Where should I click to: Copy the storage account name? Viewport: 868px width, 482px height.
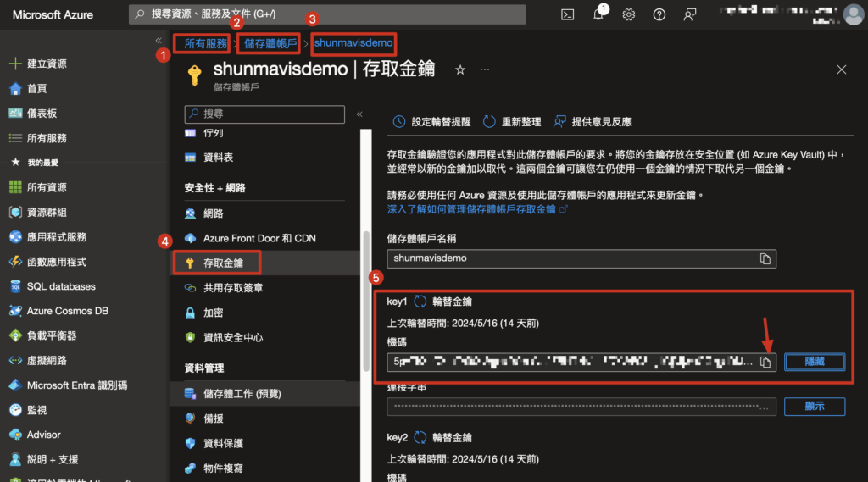765,258
